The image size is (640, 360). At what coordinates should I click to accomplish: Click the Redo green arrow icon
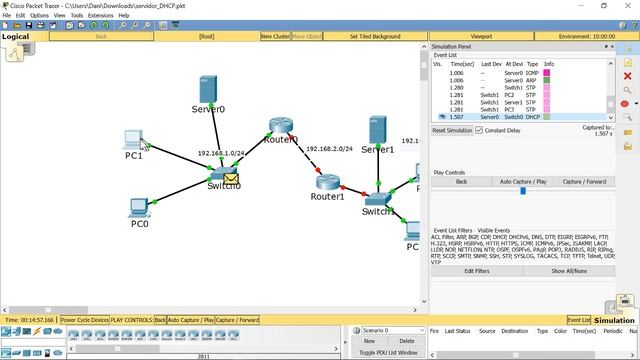106,25
